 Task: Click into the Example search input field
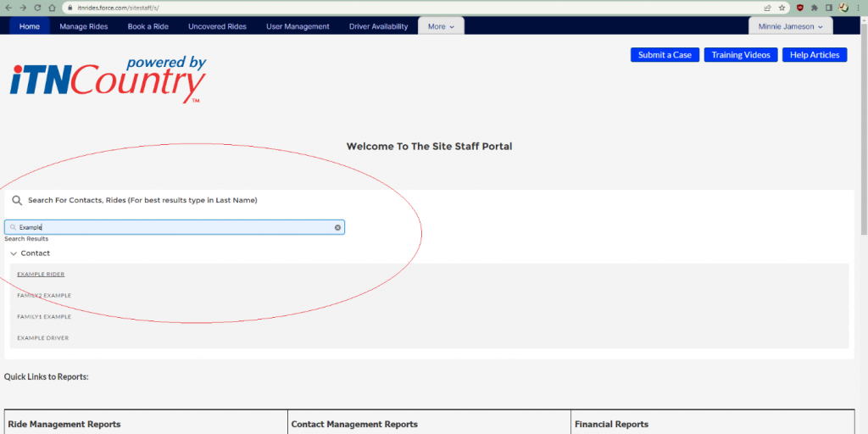pos(170,227)
